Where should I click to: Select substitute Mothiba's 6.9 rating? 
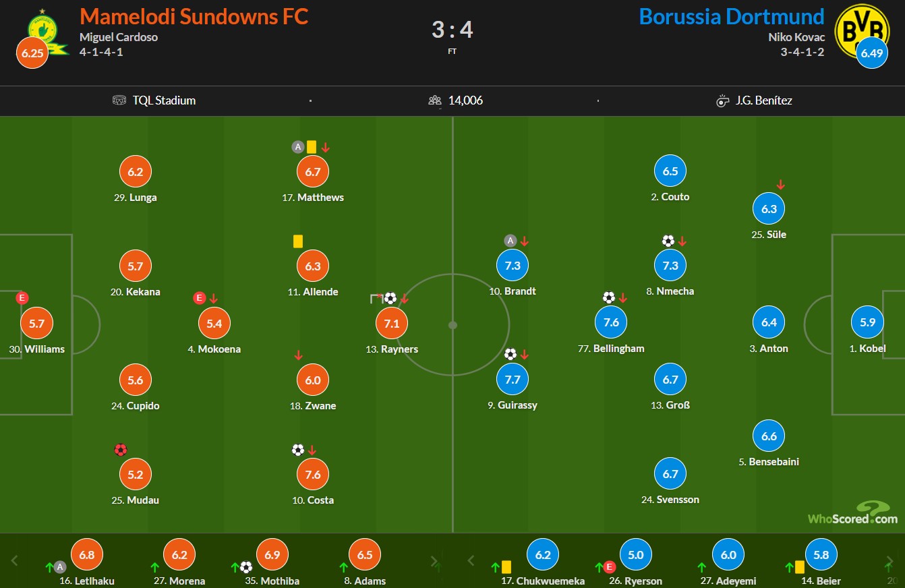272,555
